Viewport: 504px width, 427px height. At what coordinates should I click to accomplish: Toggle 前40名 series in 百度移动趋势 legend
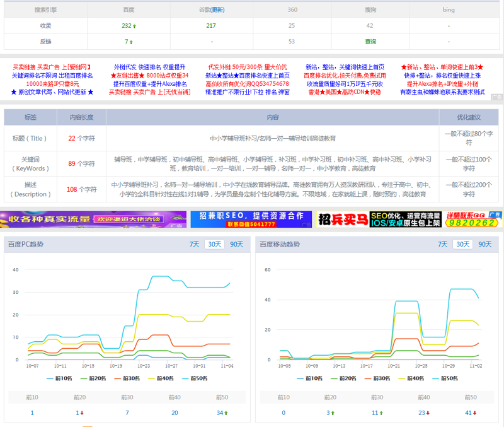click(411, 378)
